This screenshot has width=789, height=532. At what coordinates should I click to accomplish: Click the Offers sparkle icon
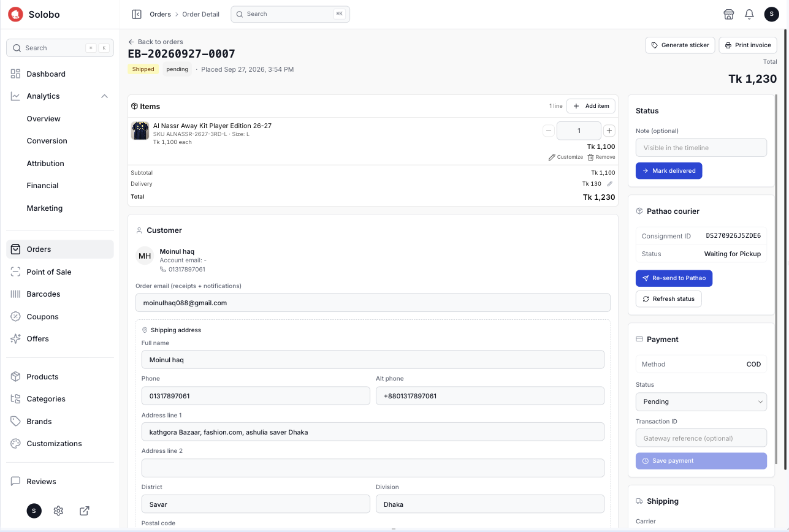[16, 339]
